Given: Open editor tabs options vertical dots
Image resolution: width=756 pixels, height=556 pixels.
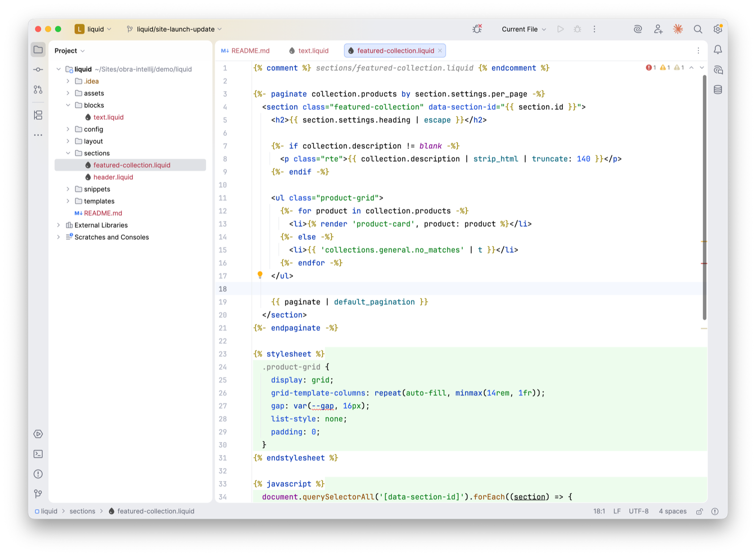Looking at the screenshot, I should (x=698, y=51).
